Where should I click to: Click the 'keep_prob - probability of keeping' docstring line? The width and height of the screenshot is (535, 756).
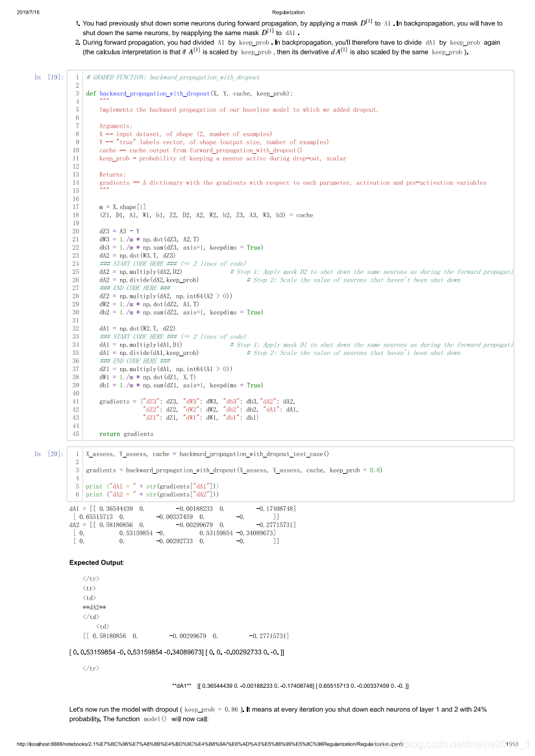223,158
